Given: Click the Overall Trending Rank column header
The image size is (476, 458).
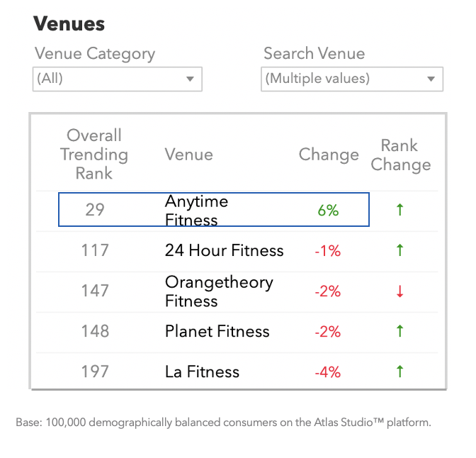Looking at the screenshot, I should click(94, 154).
